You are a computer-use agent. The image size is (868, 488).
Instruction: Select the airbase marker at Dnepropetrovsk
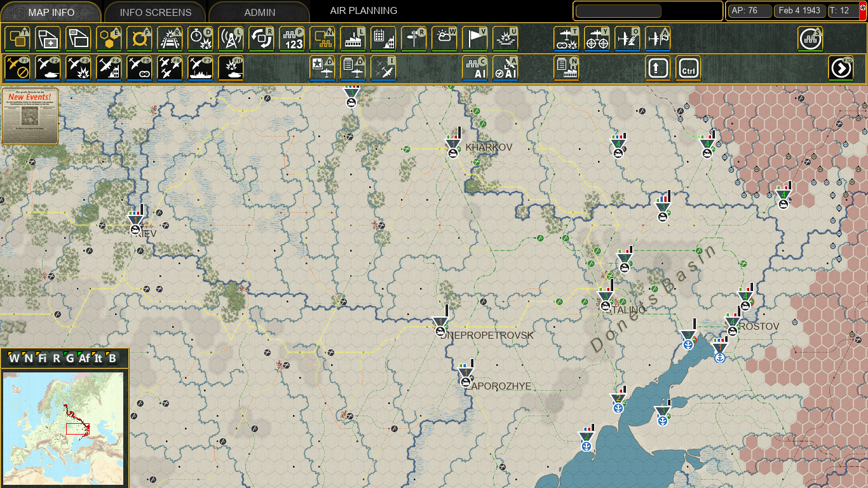click(440, 325)
